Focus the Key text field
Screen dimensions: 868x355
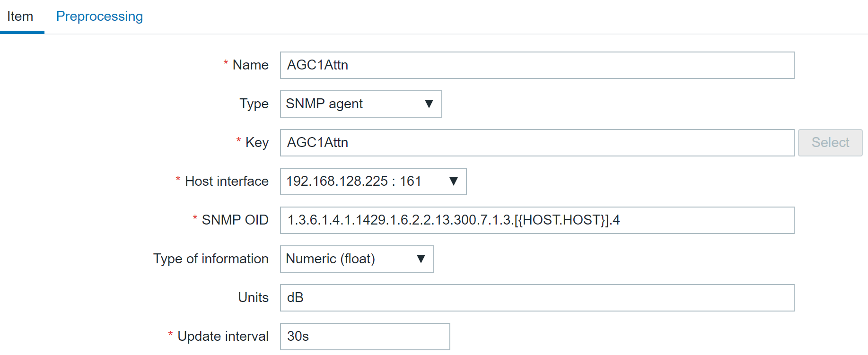pos(536,143)
